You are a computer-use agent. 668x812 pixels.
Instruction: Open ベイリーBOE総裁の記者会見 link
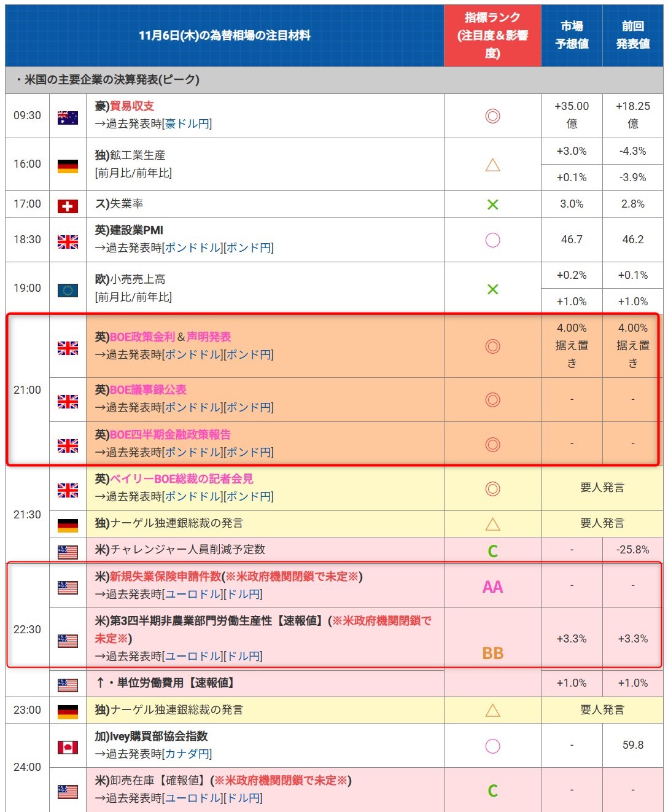(x=181, y=479)
